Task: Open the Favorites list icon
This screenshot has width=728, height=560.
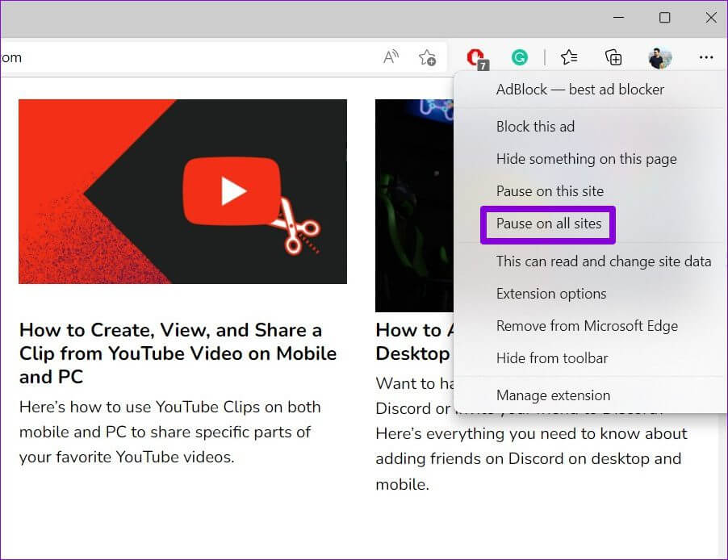Action: (569, 57)
